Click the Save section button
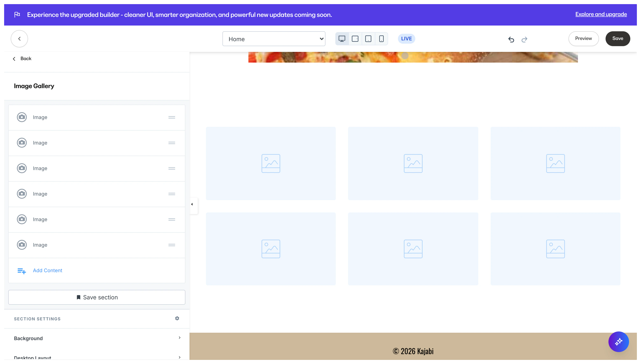 (97, 297)
